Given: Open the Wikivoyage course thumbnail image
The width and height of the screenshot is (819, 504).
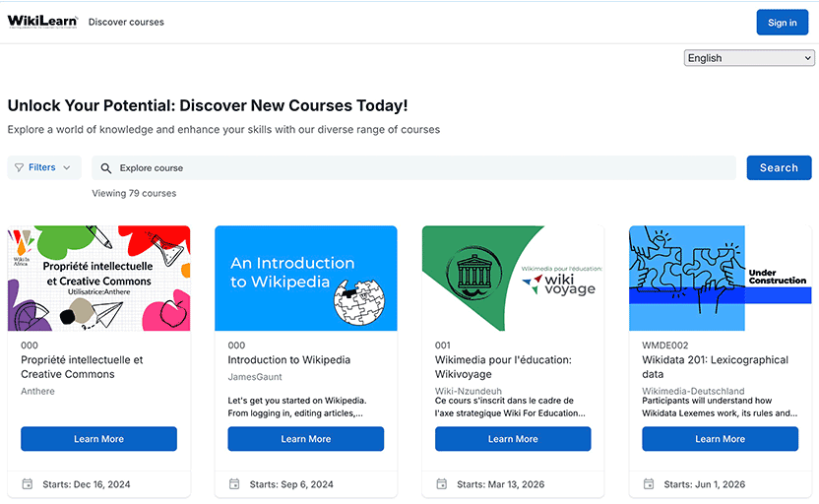Looking at the screenshot, I should click(513, 278).
